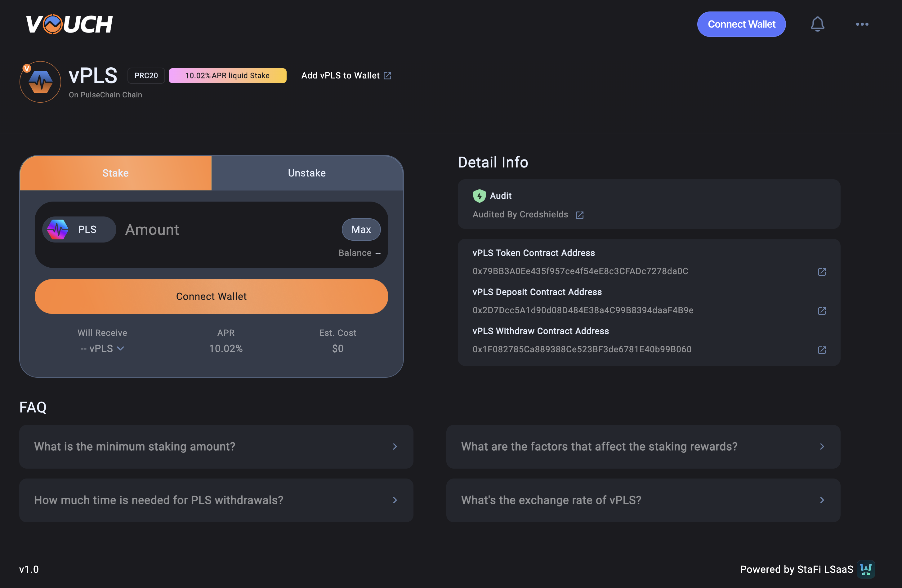
Task: Click token address 0x79BB3A0Ee435f957ce4f54eE8c3CFADc7278da0C
Action: tap(580, 271)
